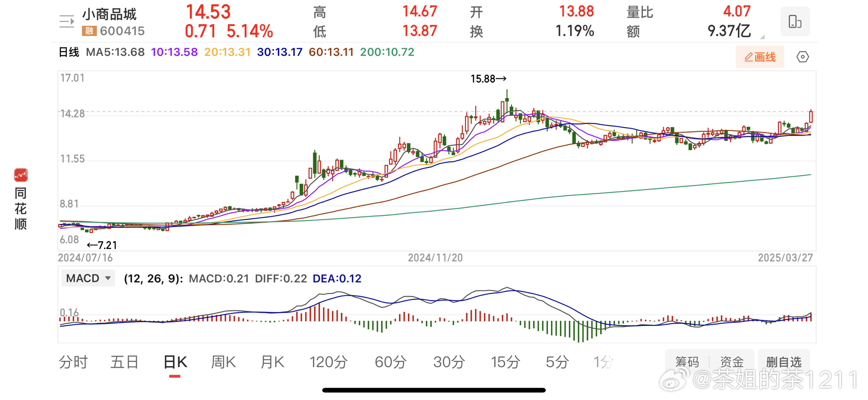Click the 资金 button

click(732, 361)
